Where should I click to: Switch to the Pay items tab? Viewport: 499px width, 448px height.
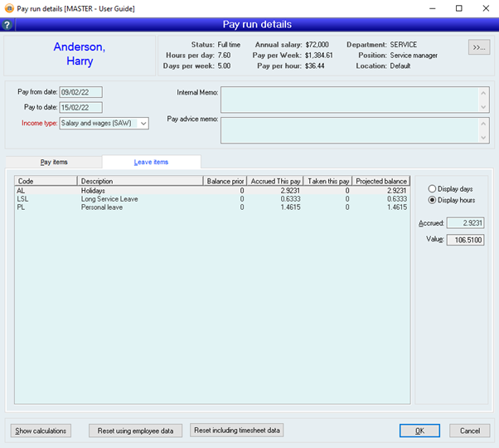pyautogui.click(x=54, y=162)
